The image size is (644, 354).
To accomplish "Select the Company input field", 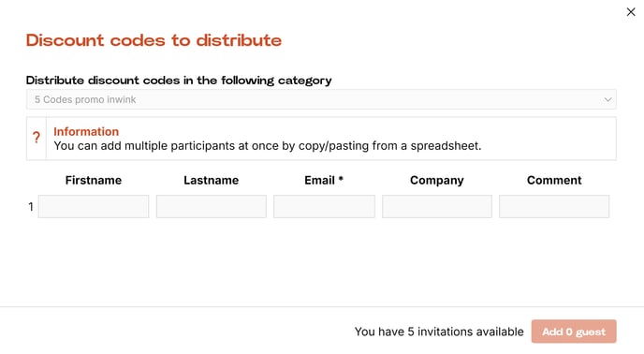I will 437,206.
